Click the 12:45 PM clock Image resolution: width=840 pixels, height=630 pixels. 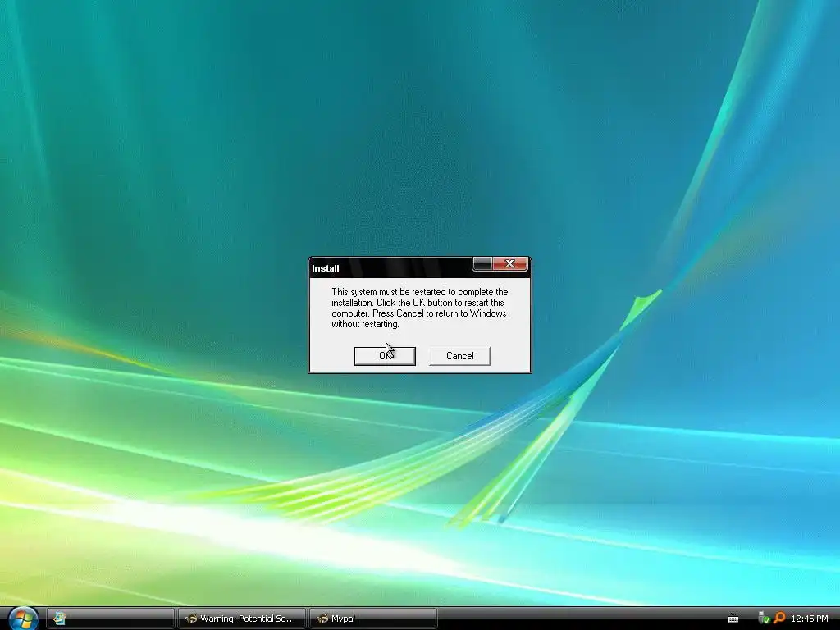(810, 619)
